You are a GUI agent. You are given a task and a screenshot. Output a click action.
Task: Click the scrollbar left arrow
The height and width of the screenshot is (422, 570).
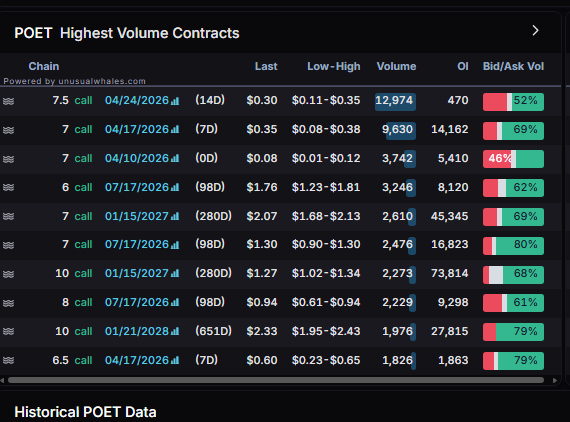coord(2,381)
